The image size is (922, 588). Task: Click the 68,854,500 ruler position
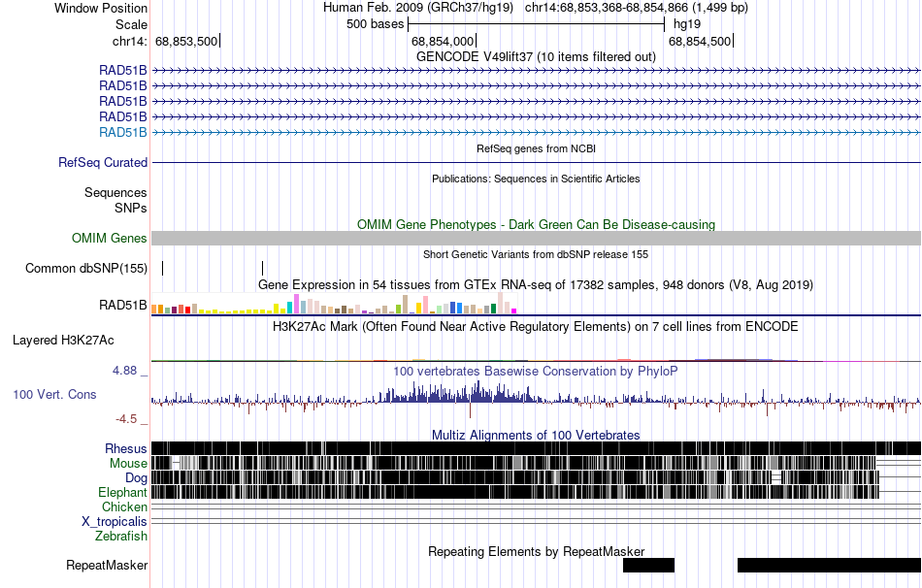pos(699,41)
